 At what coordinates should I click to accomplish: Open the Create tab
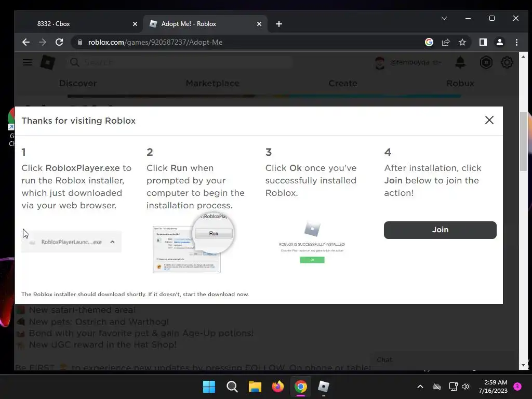(x=343, y=84)
